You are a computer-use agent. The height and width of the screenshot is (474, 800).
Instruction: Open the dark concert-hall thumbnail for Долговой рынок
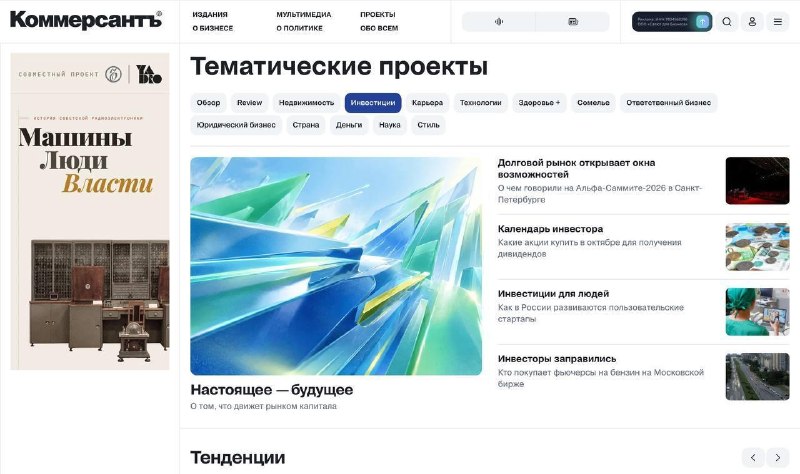point(757,181)
